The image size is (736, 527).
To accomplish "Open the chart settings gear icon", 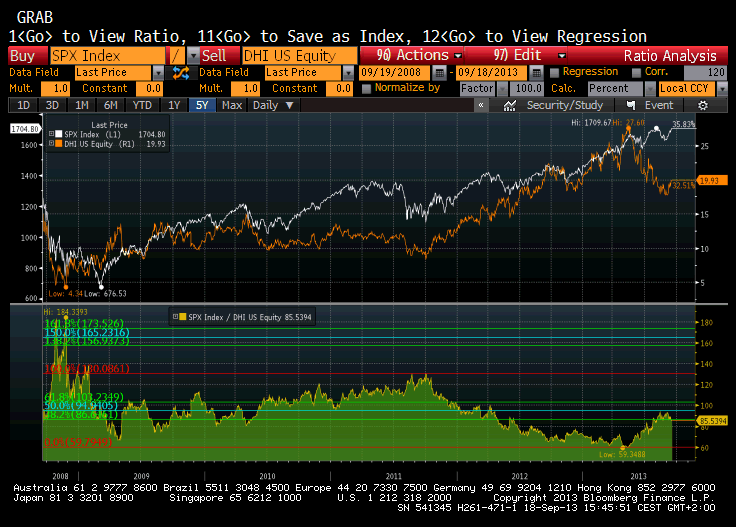I will tap(703, 105).
